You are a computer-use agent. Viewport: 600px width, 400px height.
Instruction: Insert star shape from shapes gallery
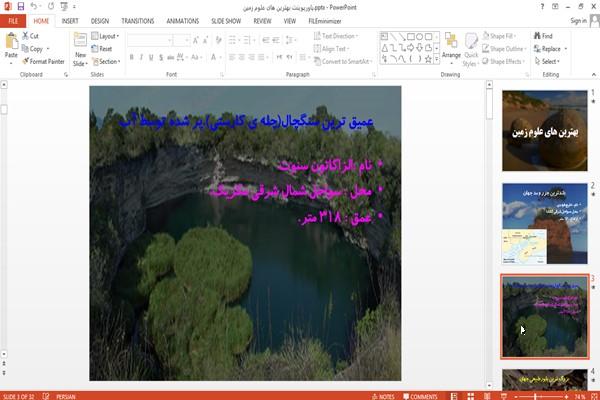428,59
